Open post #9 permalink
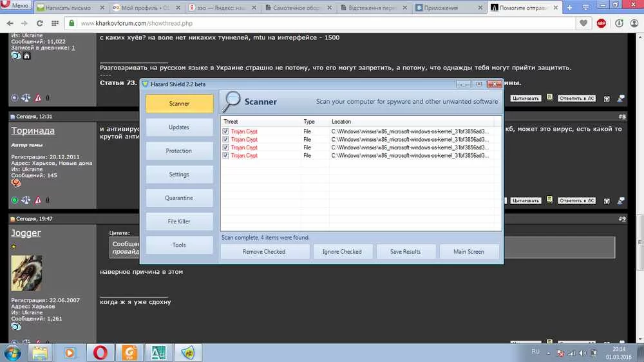The height and width of the screenshot is (362, 644). click(622, 219)
